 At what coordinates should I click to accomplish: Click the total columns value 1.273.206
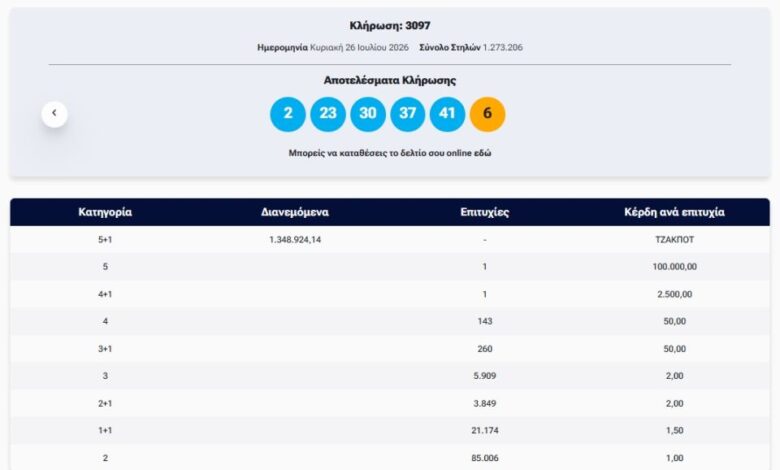pos(503,47)
